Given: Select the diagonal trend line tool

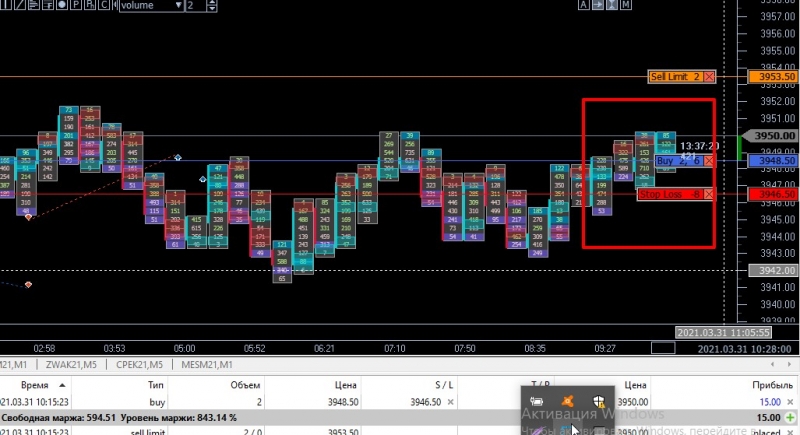Looking at the screenshot, I should [20, 5].
